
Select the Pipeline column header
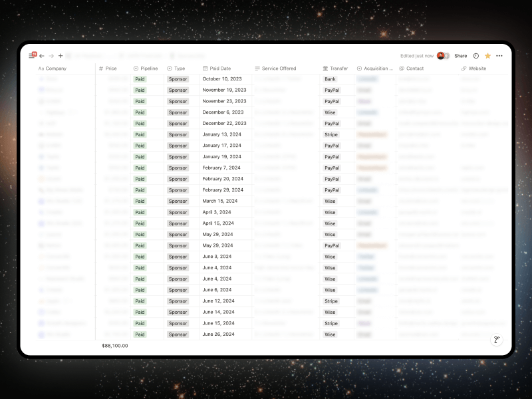click(x=149, y=68)
